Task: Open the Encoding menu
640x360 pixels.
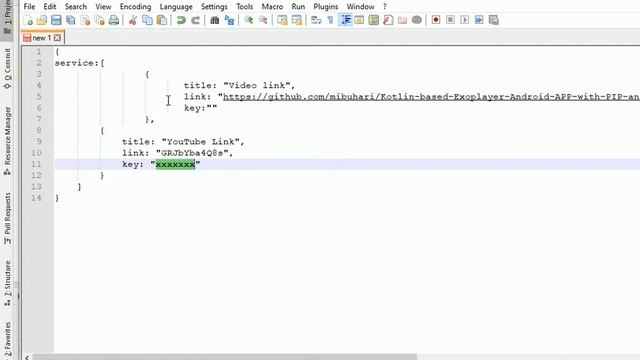Action: tap(135, 7)
